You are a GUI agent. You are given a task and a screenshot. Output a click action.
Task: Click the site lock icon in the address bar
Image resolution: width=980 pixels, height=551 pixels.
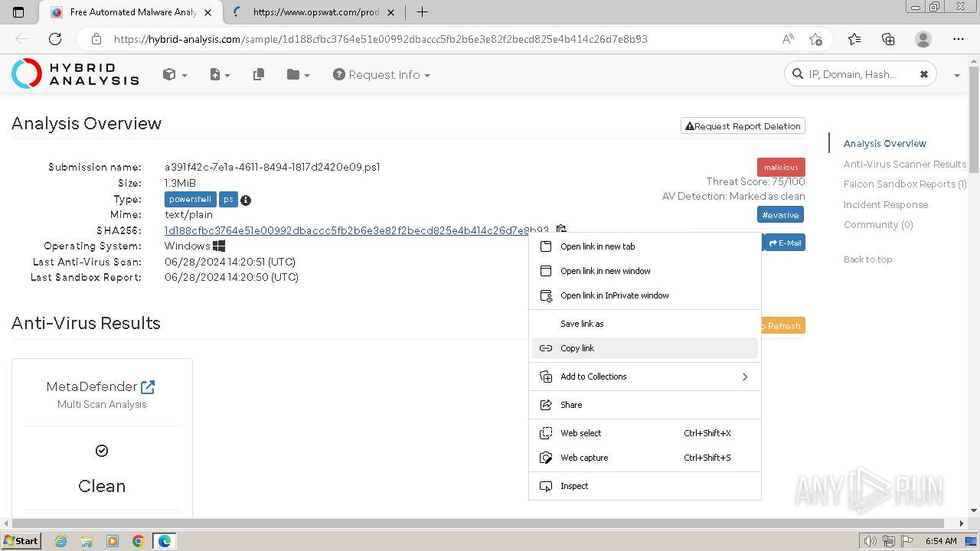96,39
